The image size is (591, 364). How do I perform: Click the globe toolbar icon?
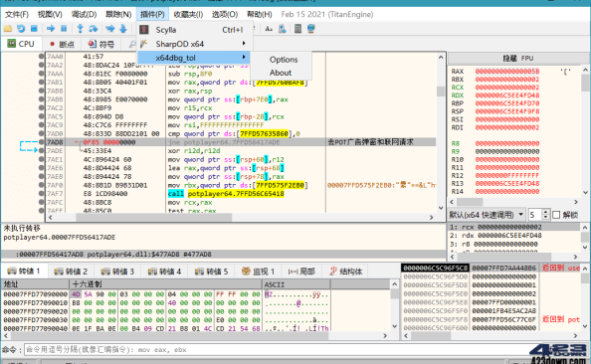click(311, 29)
